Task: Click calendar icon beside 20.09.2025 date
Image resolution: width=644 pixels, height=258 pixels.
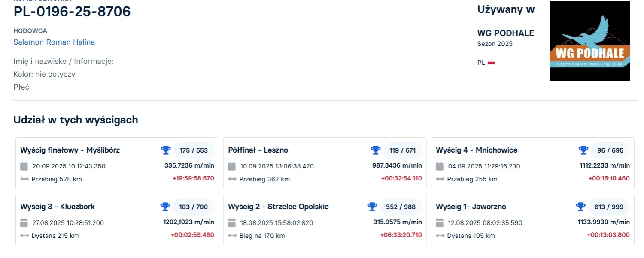Action: click(24, 166)
